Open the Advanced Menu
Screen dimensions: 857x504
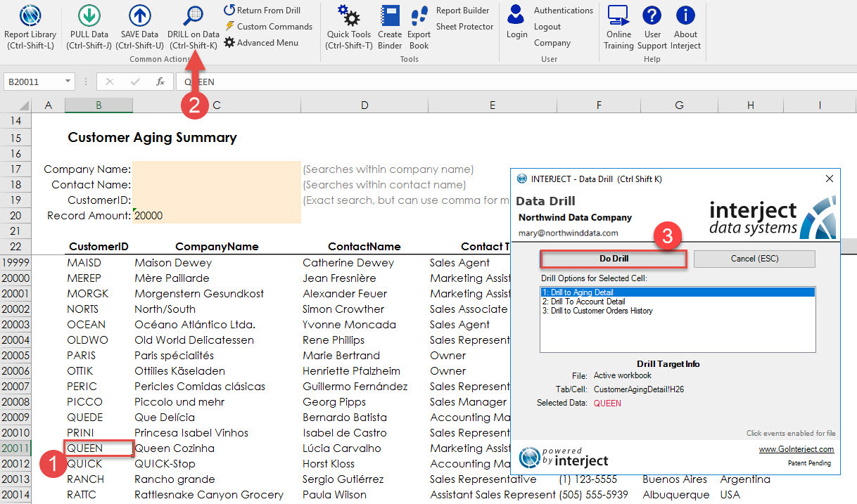(x=261, y=42)
